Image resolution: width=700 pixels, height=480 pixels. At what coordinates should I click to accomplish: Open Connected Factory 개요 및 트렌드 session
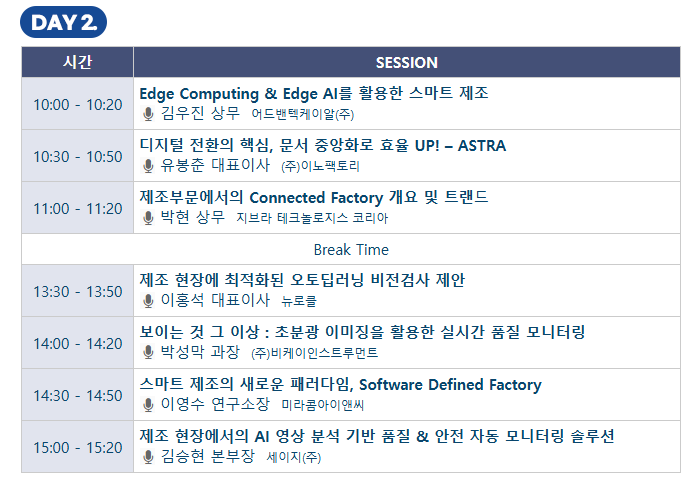(x=313, y=197)
